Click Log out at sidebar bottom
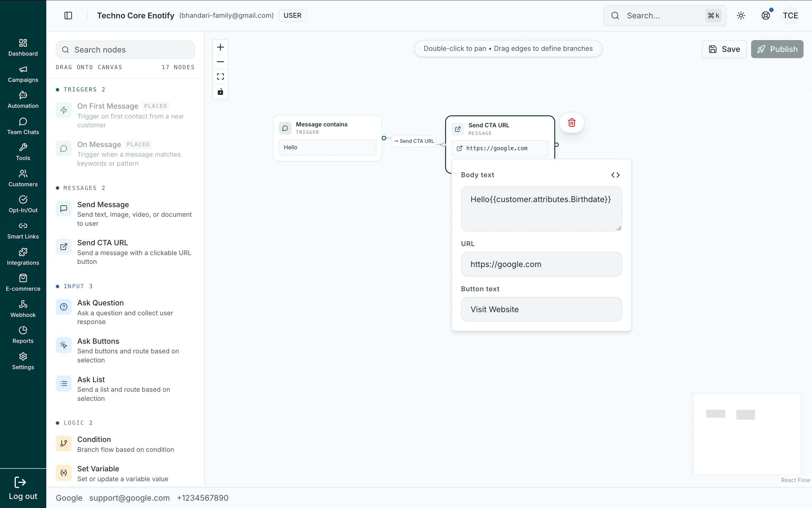The width and height of the screenshot is (812, 508). [x=23, y=489]
